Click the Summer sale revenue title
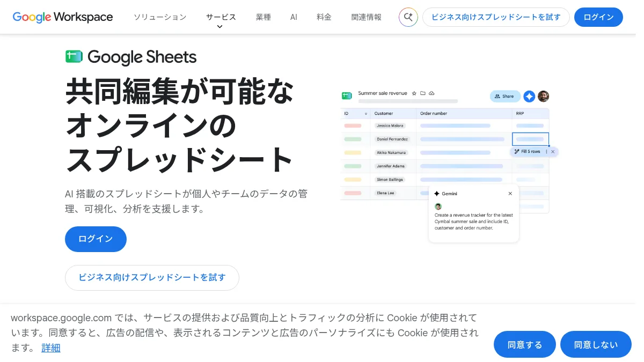The width and height of the screenshot is (644, 362). click(383, 93)
